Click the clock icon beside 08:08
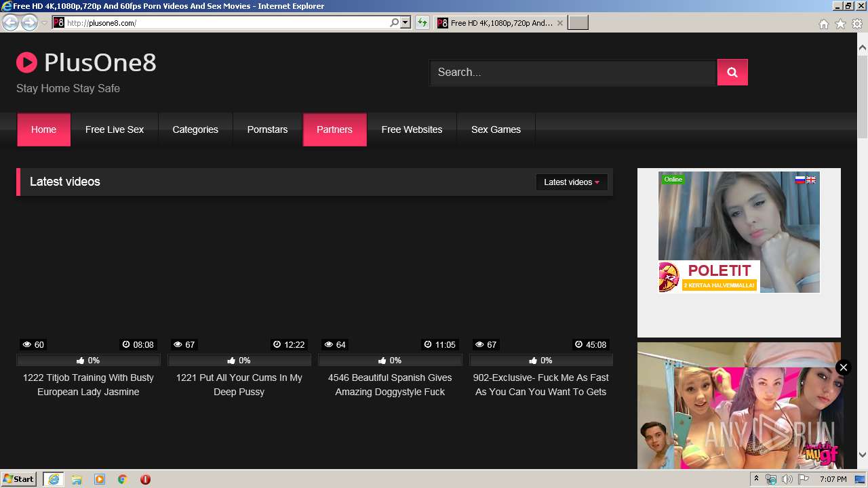The width and height of the screenshot is (868, 488). tap(126, 345)
